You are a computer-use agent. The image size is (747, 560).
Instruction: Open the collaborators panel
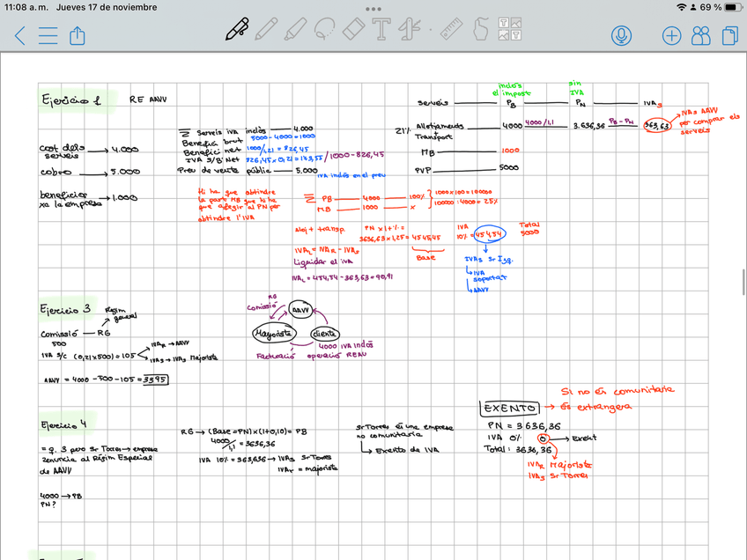[x=701, y=35]
